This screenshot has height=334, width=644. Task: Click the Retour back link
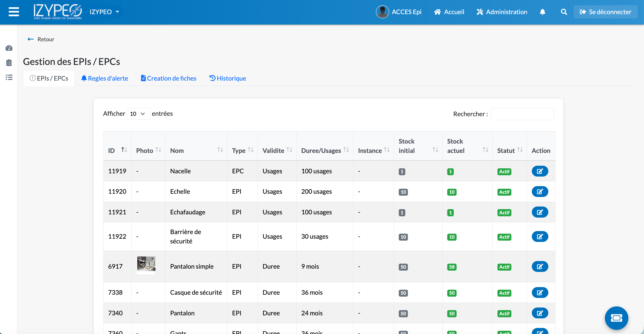[x=41, y=39]
